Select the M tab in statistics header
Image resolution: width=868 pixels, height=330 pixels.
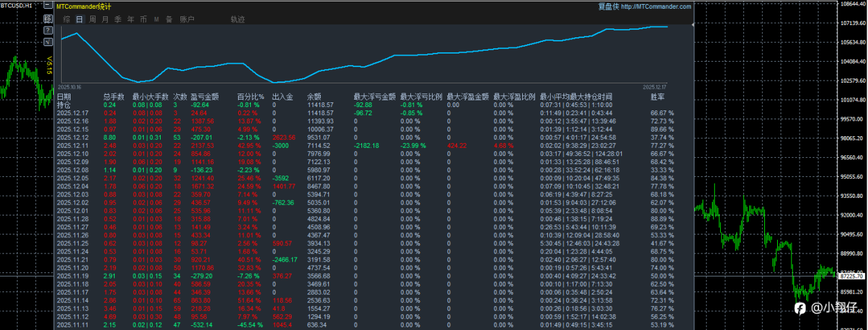click(x=157, y=20)
